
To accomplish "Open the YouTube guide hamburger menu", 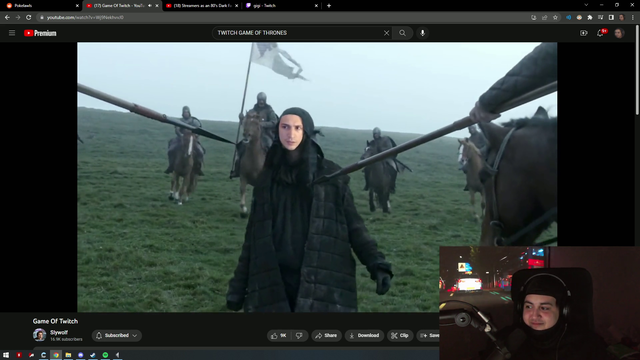I will (12, 33).
